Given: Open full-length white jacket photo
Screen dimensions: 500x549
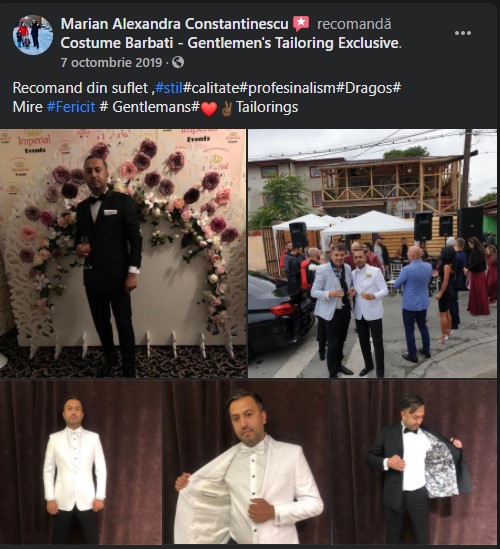Looking at the screenshot, I should pyautogui.click(x=81, y=462).
